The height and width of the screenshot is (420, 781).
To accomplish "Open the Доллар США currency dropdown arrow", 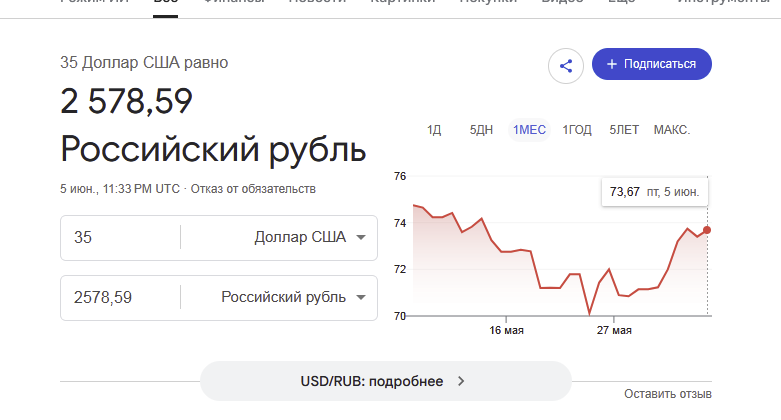I will point(361,238).
